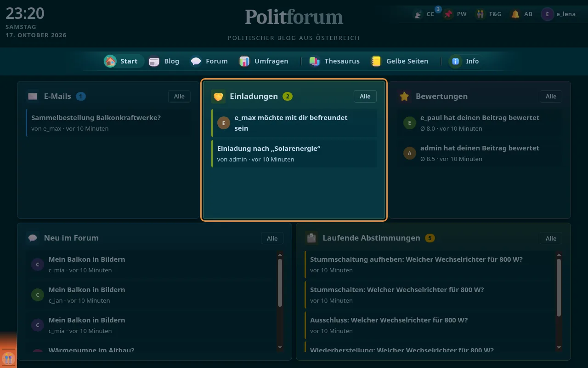Click the Laufende Abstimmungen scrollbar thumb
588x368 pixels.
click(559, 287)
